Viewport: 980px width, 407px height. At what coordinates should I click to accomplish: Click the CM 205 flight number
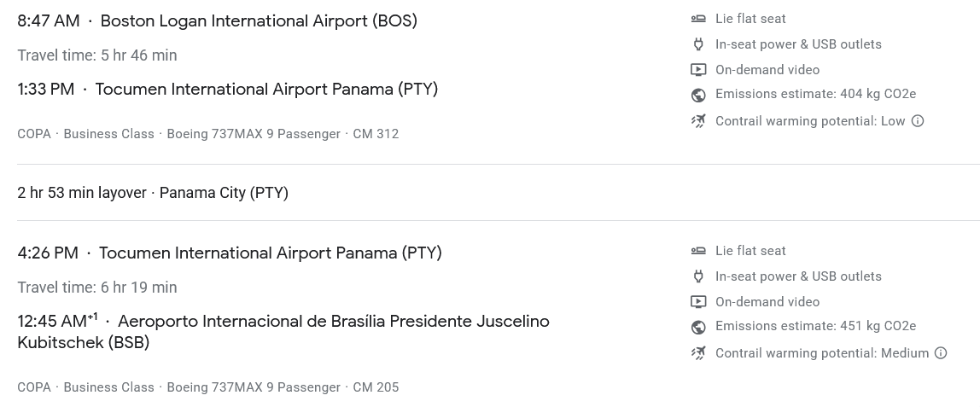click(376, 387)
